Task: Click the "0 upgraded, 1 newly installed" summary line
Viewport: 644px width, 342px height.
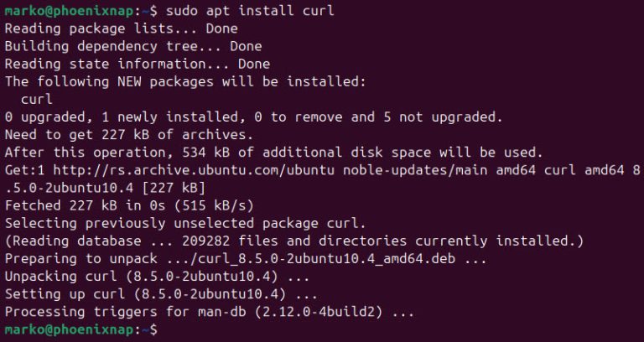Action: [253, 117]
